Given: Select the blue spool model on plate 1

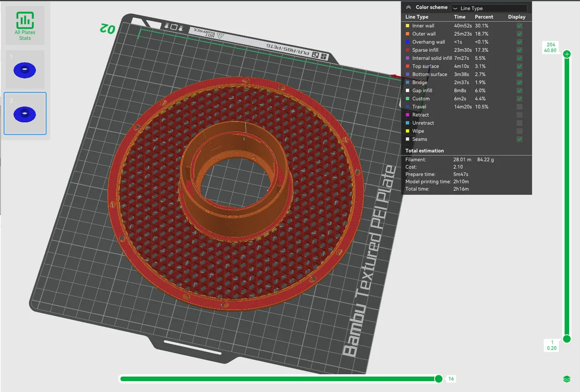Looking at the screenshot, I should pos(25,70).
